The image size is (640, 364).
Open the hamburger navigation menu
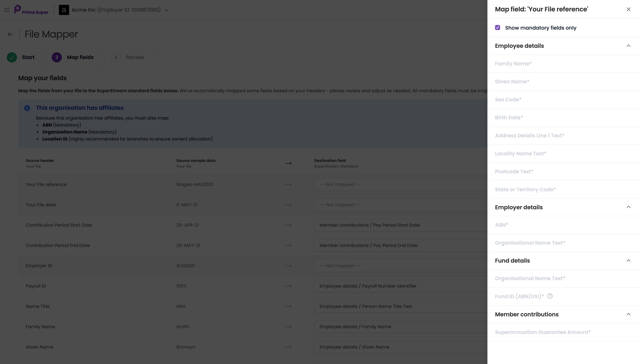pos(7,10)
